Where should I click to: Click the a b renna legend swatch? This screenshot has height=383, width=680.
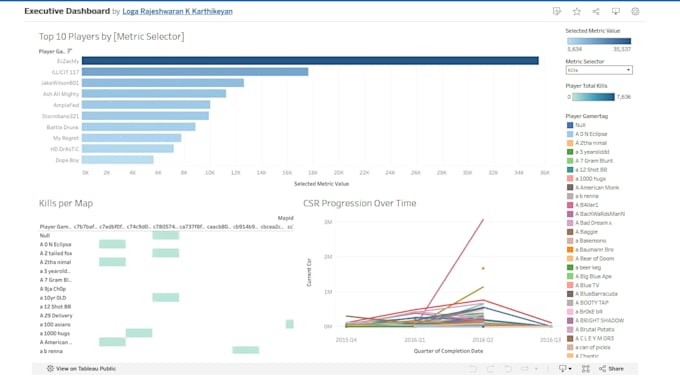coord(570,196)
